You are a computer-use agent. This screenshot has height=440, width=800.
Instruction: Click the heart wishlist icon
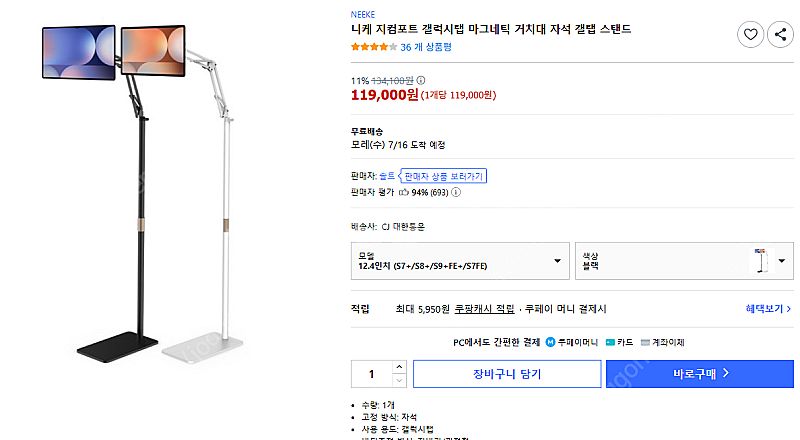coord(750,35)
